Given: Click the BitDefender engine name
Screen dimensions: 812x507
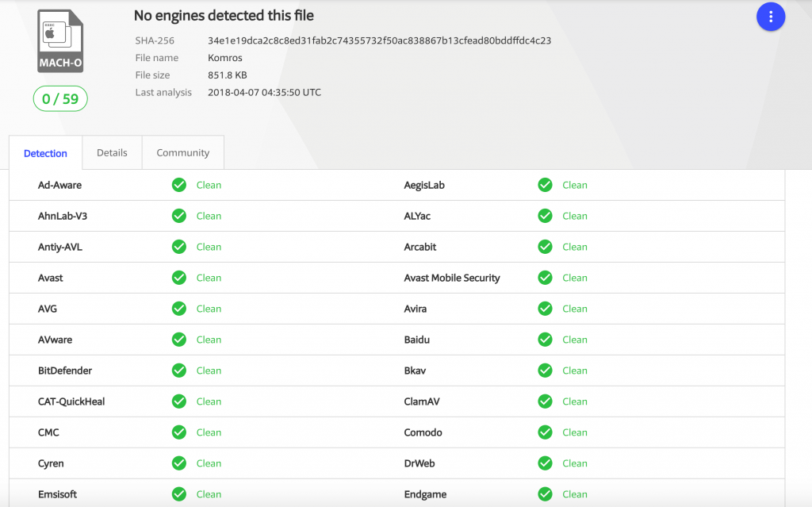Looking at the screenshot, I should point(65,371).
